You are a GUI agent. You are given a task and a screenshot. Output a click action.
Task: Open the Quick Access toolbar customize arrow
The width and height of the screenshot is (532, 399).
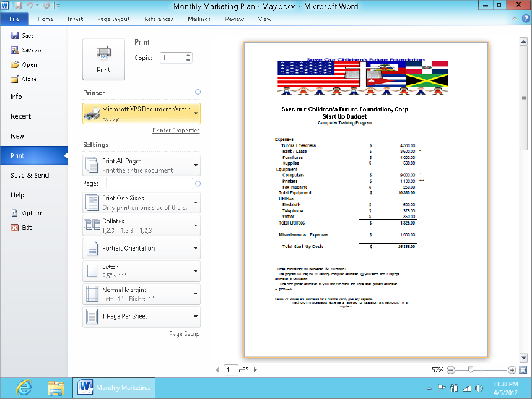coord(58,6)
